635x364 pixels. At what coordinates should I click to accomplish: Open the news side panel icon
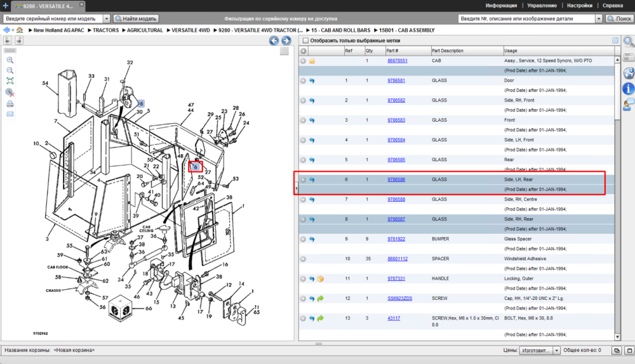click(x=629, y=58)
